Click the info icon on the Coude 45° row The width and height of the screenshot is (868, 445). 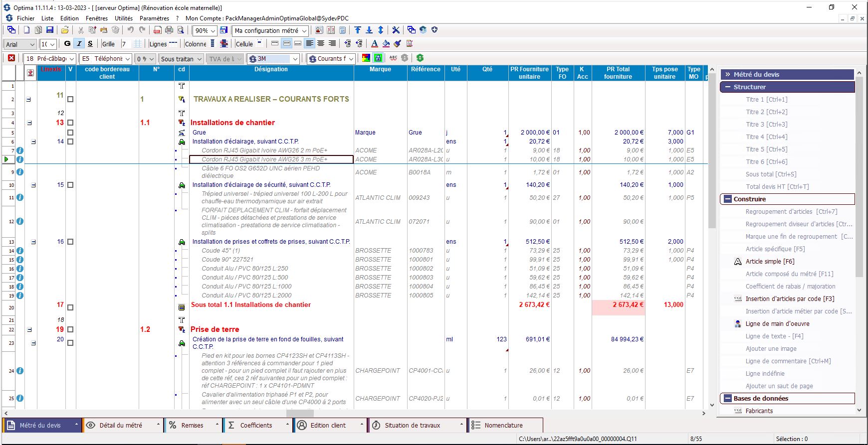(20, 251)
